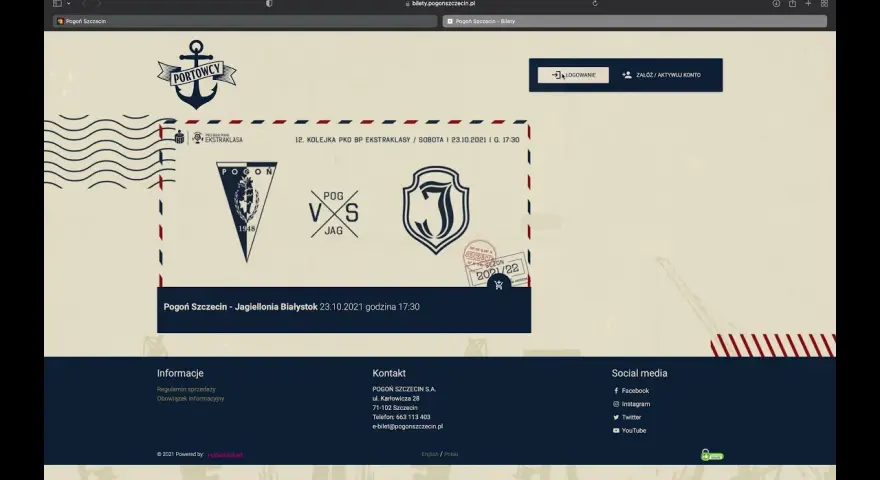Click the green secure padlock badge
The width and height of the screenshot is (880, 480).
click(x=712, y=455)
